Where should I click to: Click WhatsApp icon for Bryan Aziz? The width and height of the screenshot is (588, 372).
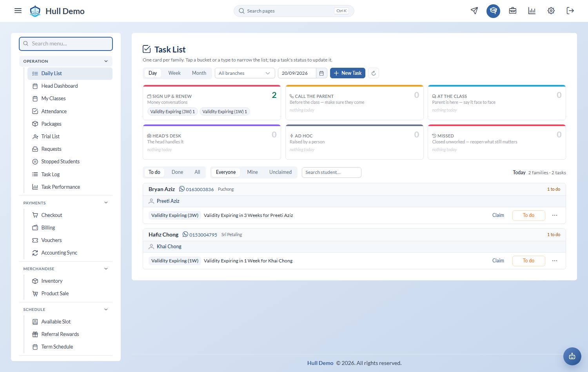[182, 189]
